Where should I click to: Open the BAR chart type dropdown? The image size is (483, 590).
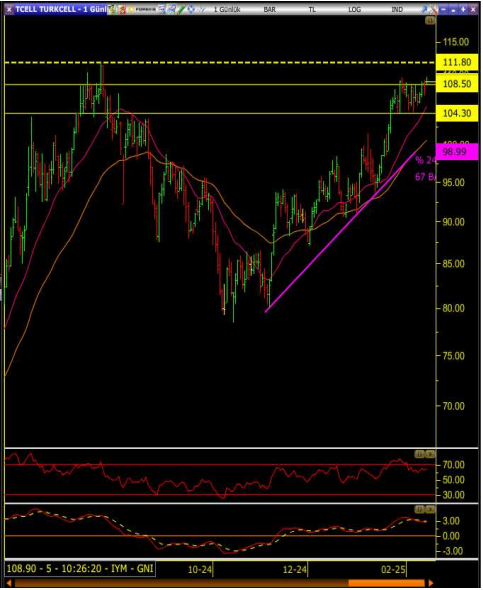click(x=269, y=9)
